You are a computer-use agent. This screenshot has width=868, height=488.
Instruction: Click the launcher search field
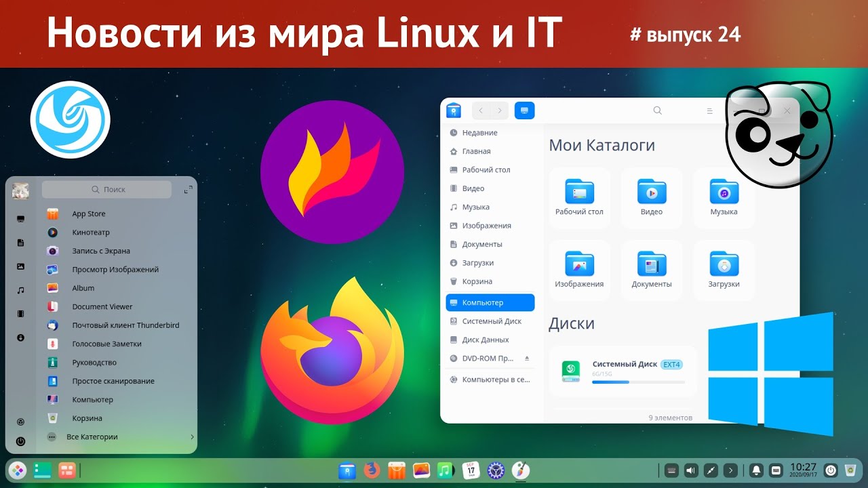tap(106, 190)
